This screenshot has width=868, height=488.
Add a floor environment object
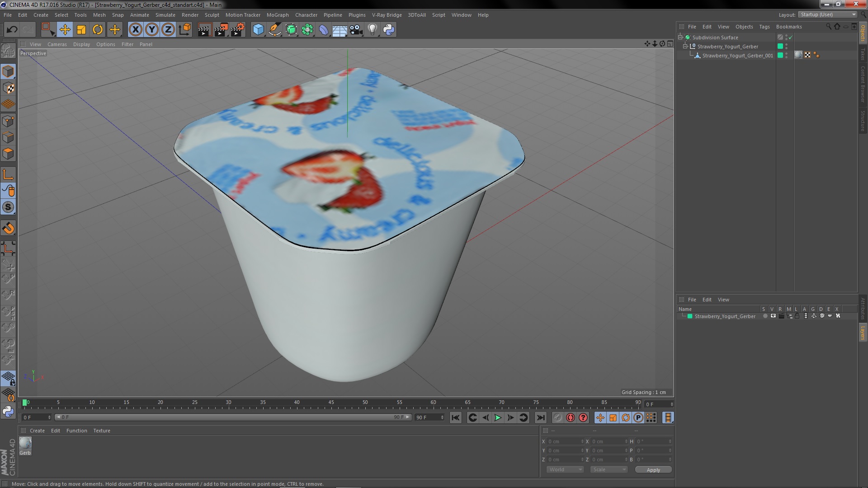pyautogui.click(x=340, y=30)
